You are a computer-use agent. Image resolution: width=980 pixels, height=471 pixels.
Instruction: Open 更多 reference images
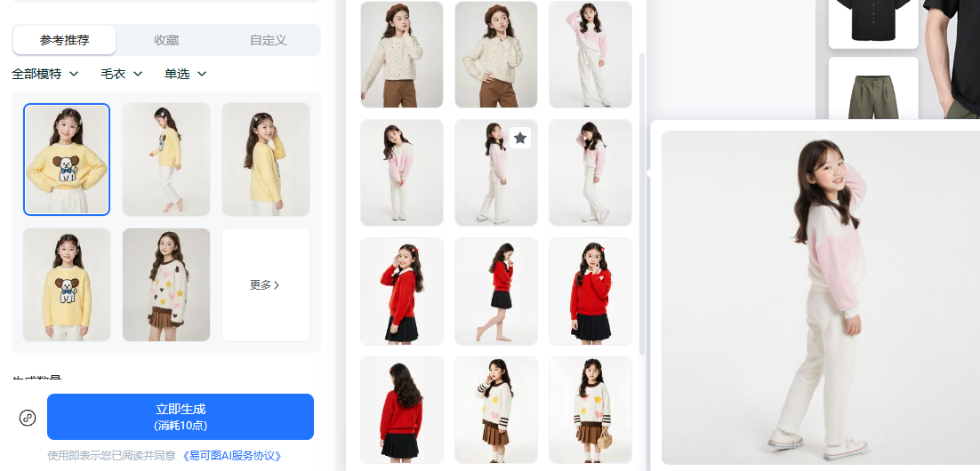[266, 285]
